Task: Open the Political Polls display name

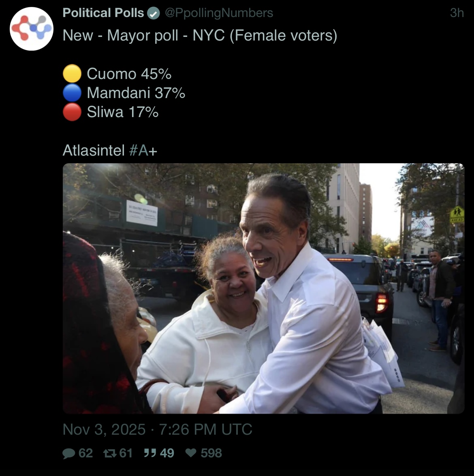Action: pyautogui.click(x=103, y=13)
